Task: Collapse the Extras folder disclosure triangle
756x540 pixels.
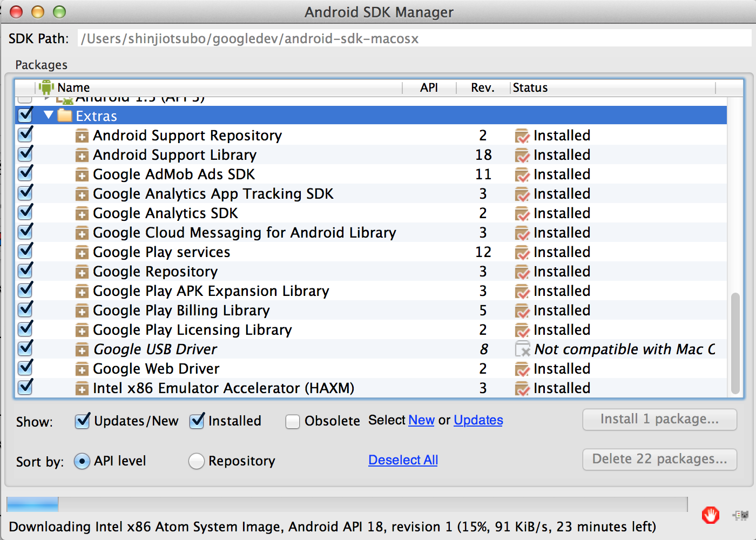Action: (x=49, y=114)
